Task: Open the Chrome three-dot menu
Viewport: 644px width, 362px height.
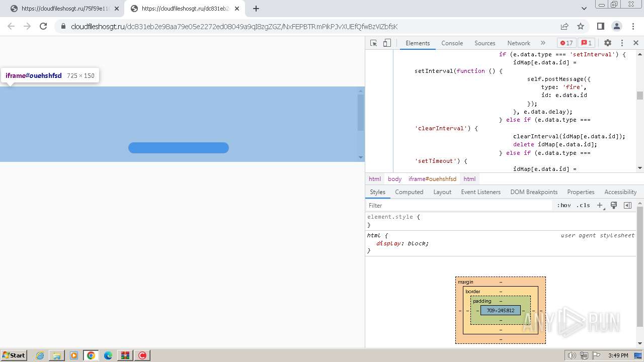Action: tap(633, 26)
